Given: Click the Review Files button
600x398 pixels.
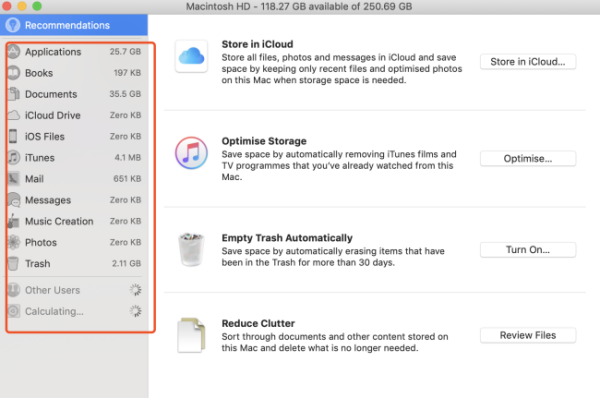Looking at the screenshot, I should tap(528, 335).
